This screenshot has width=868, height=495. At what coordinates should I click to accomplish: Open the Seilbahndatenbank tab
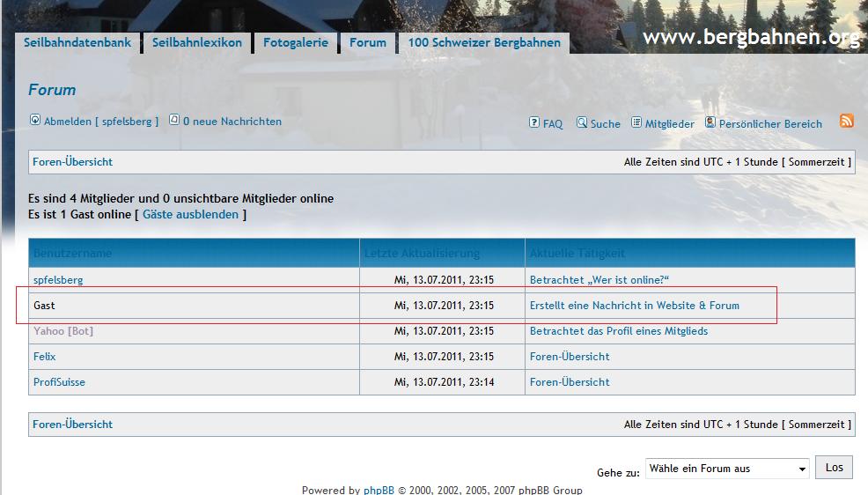coord(77,42)
